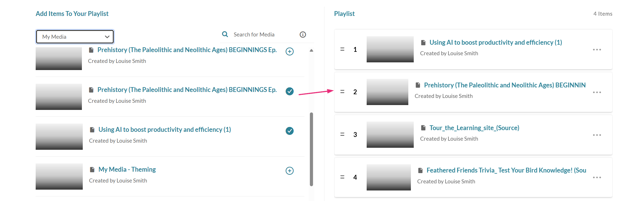Click drag handle of playlist item 4
Viewport: 644px width, 201px height.
[x=342, y=177]
